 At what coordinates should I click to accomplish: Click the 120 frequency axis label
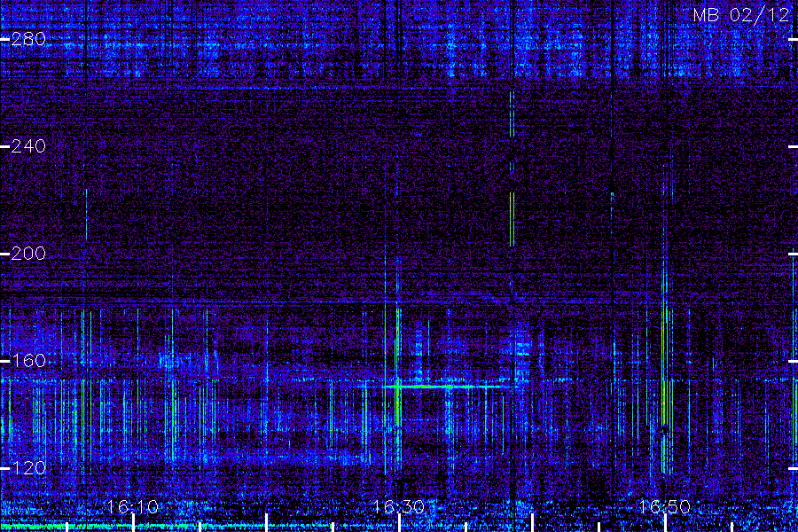(28, 468)
